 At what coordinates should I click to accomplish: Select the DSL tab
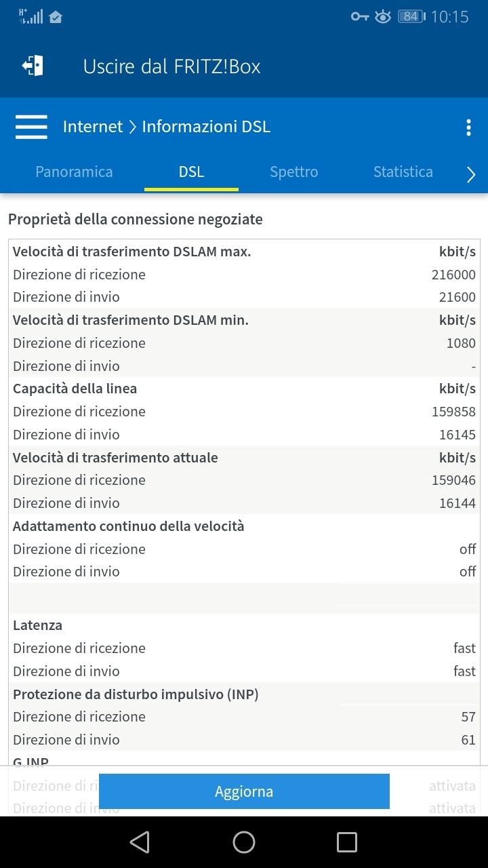[x=191, y=172]
